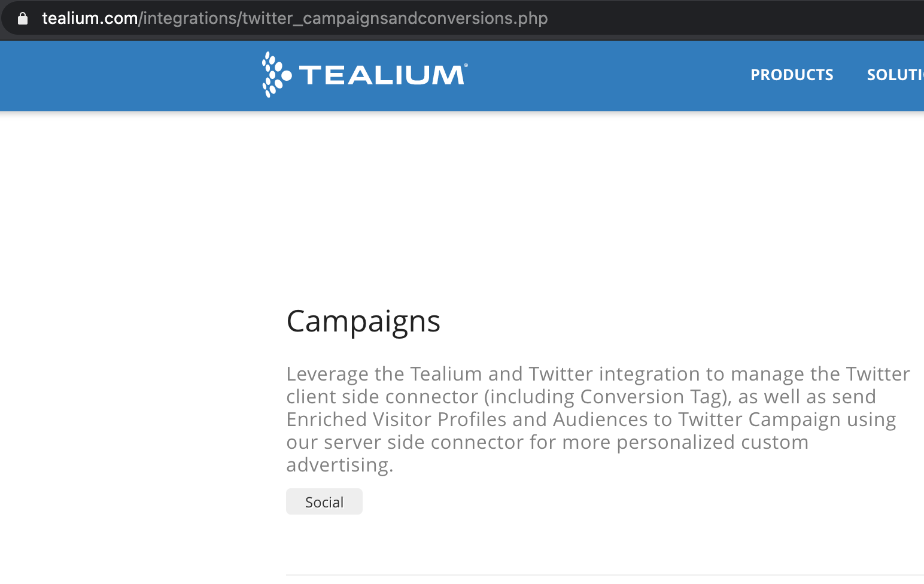Open the SOLUTIONS navigation menu

pos(895,75)
